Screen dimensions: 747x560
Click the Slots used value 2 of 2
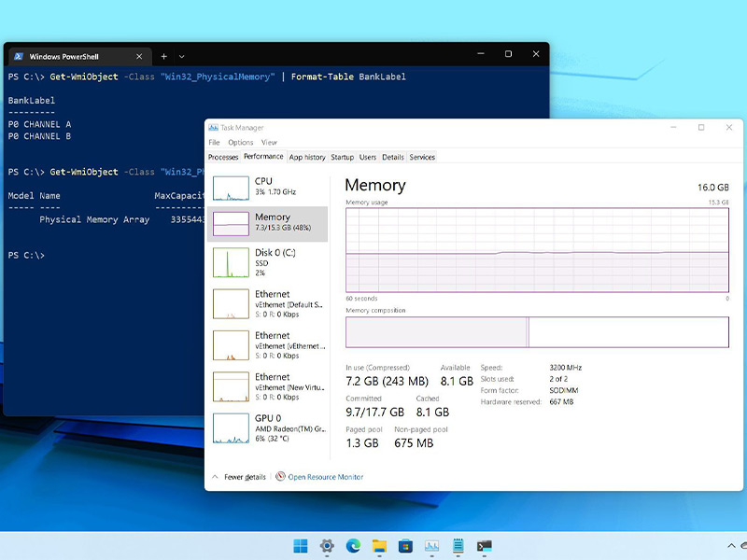558,379
